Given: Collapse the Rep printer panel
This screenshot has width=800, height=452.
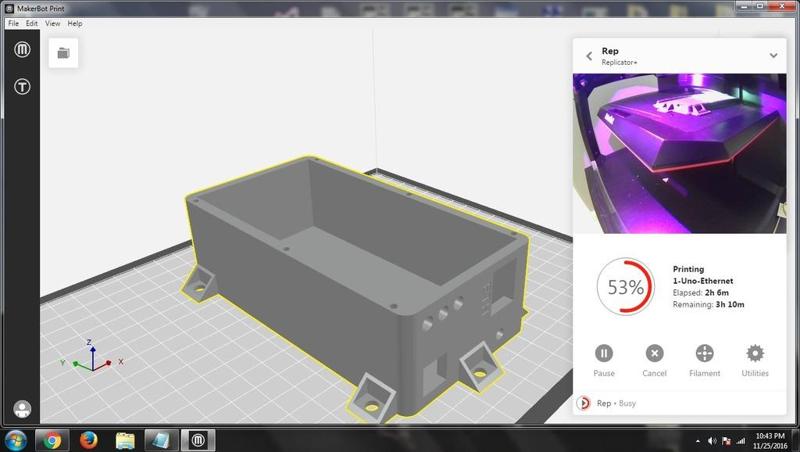Looking at the screenshot, I should pyautogui.click(x=773, y=56).
